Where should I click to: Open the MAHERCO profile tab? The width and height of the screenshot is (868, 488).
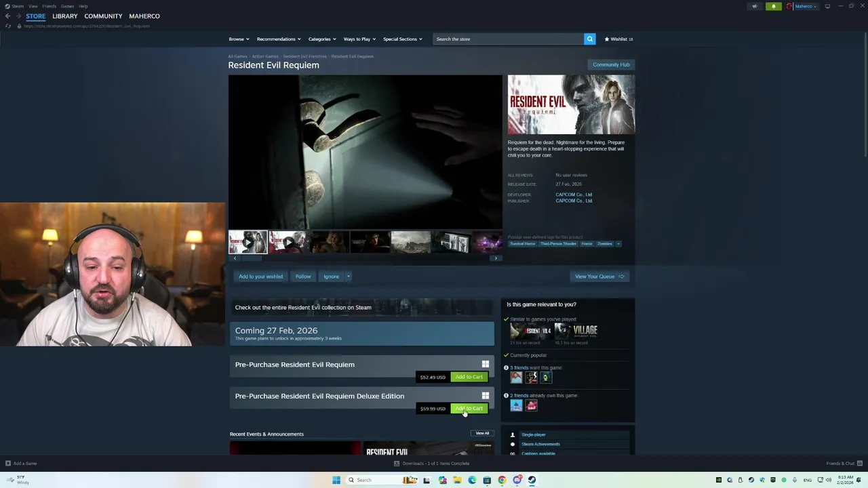coord(144,16)
